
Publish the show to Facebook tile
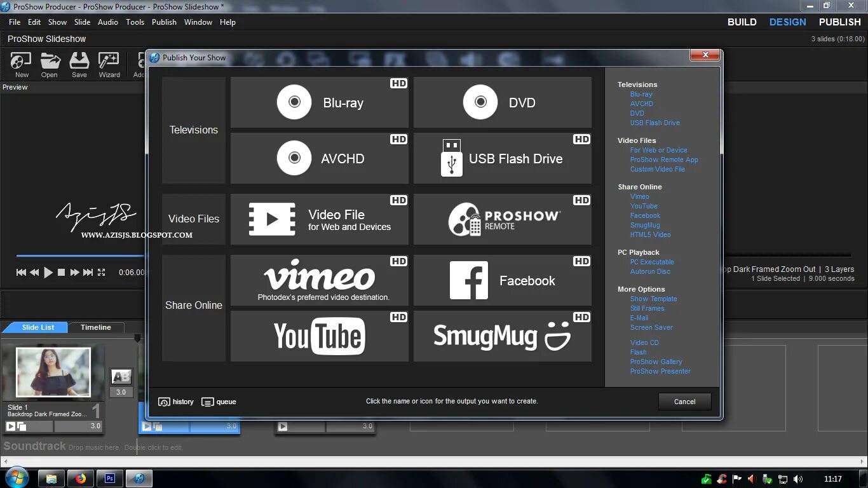[502, 280]
